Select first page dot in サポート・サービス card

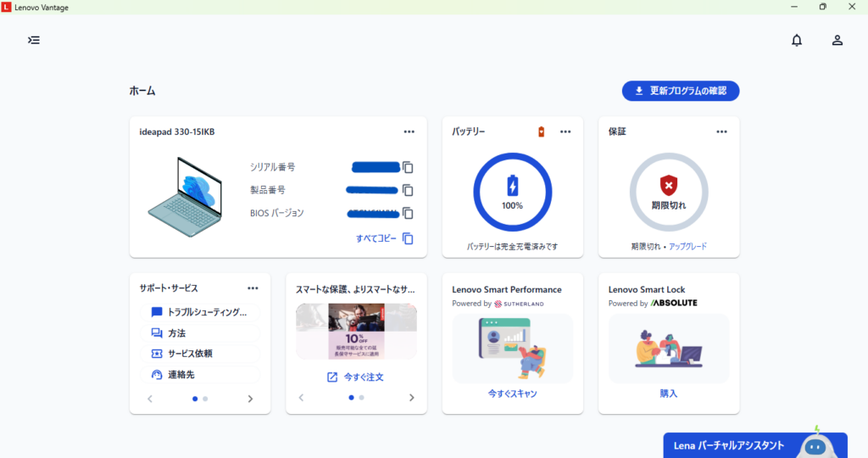[x=195, y=399]
